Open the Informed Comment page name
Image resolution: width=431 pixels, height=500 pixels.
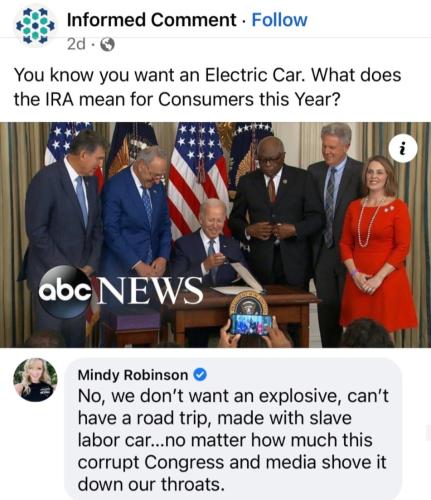tap(151, 20)
